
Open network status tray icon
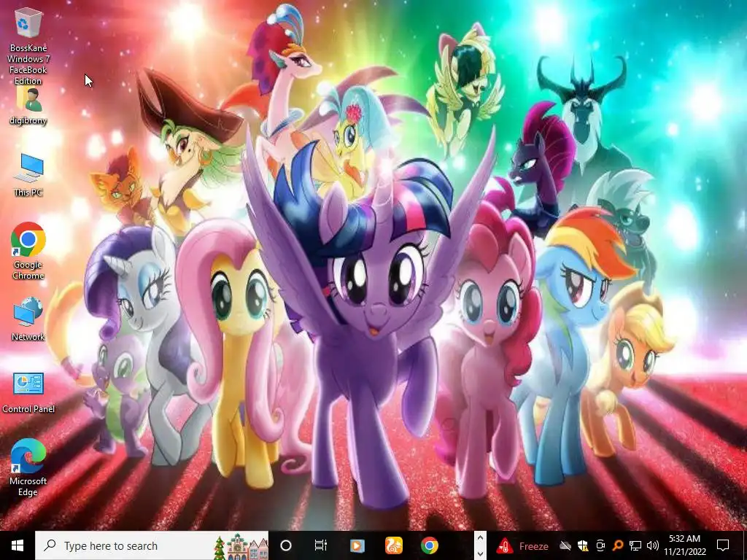click(x=635, y=545)
